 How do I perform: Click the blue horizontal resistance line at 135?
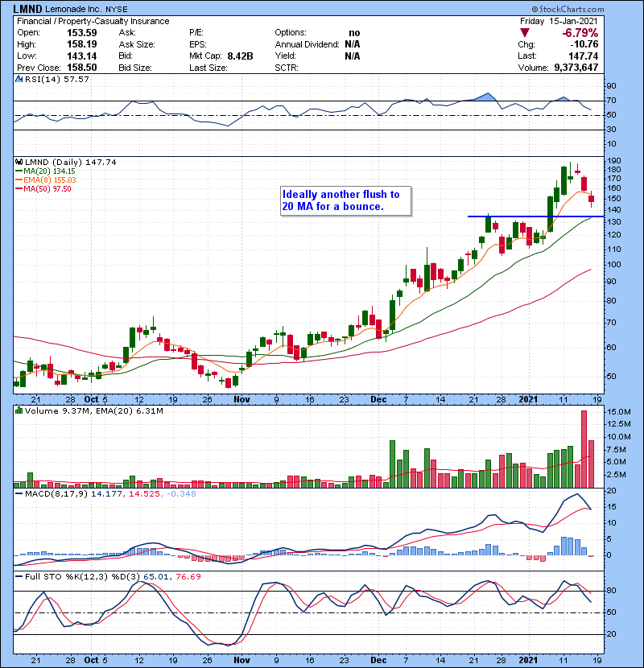pos(536,216)
